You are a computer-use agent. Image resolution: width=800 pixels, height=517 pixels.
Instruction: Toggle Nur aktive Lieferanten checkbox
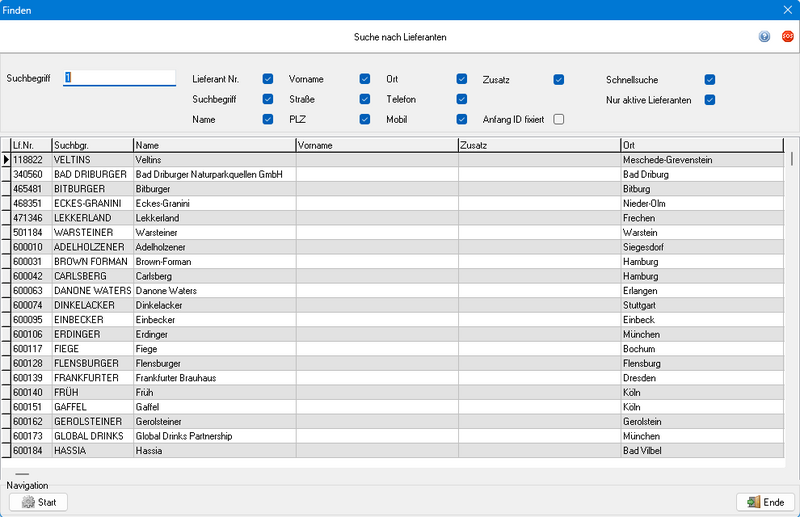[x=710, y=100]
